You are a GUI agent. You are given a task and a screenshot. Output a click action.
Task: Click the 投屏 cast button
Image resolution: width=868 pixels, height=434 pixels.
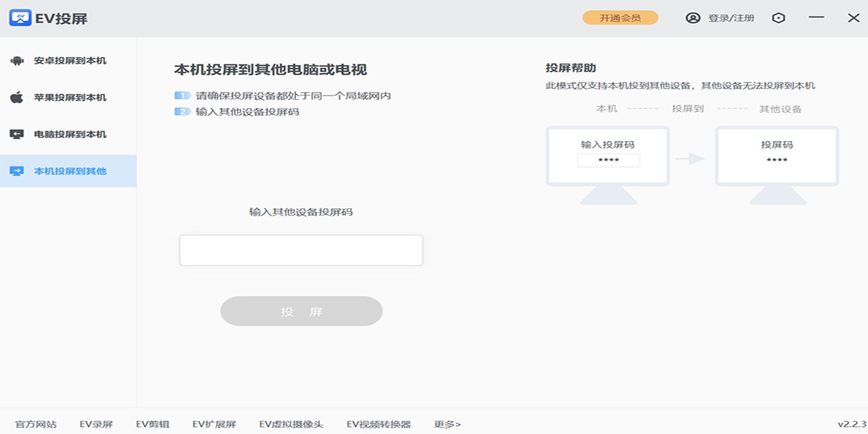pos(302,312)
